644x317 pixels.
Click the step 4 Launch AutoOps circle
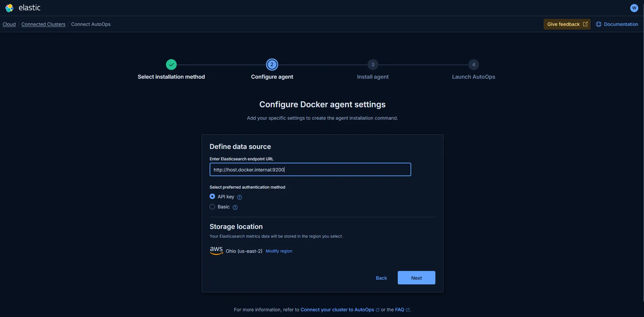(473, 65)
